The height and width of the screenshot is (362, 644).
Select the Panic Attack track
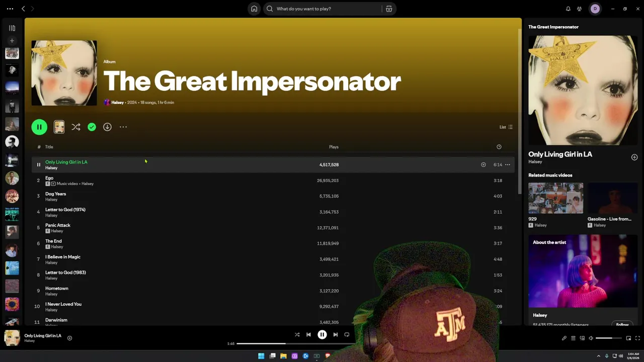pos(58,225)
